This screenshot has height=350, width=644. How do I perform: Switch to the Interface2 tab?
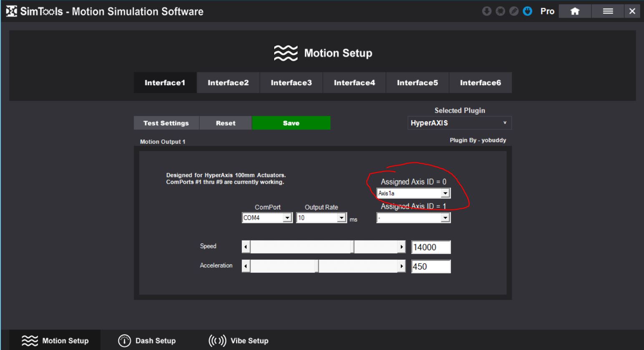pos(228,83)
